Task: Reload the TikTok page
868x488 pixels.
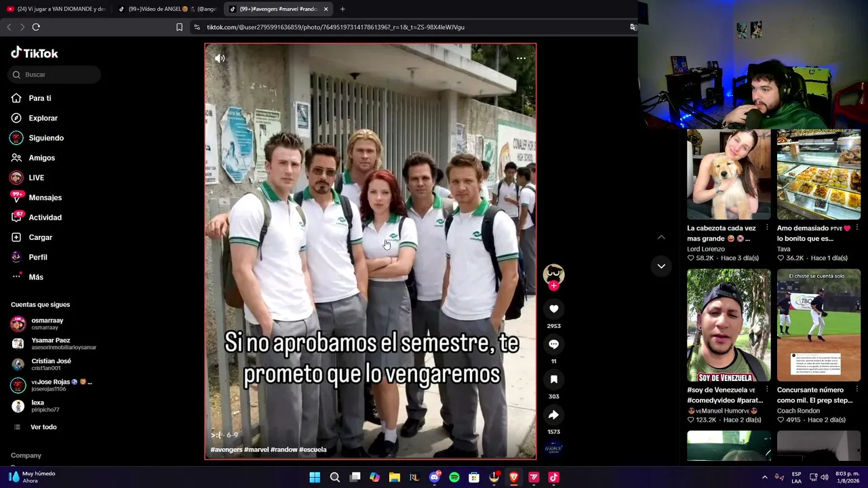Action: click(x=36, y=27)
